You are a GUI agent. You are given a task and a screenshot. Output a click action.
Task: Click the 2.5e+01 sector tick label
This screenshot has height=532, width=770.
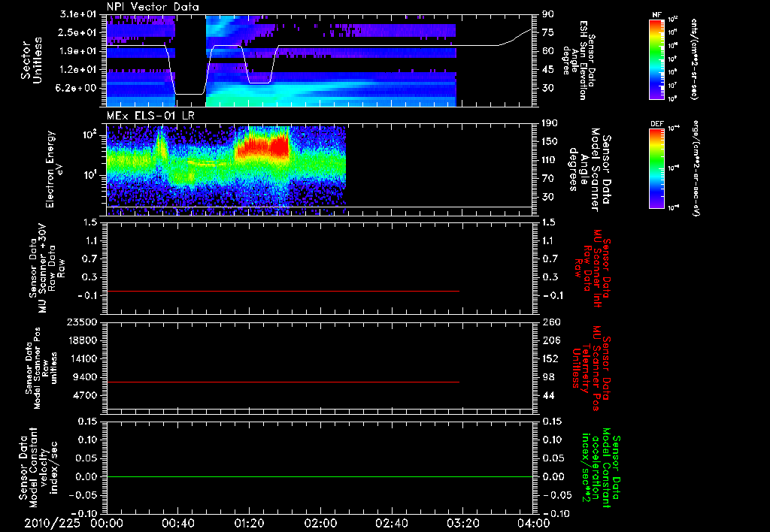click(x=77, y=32)
